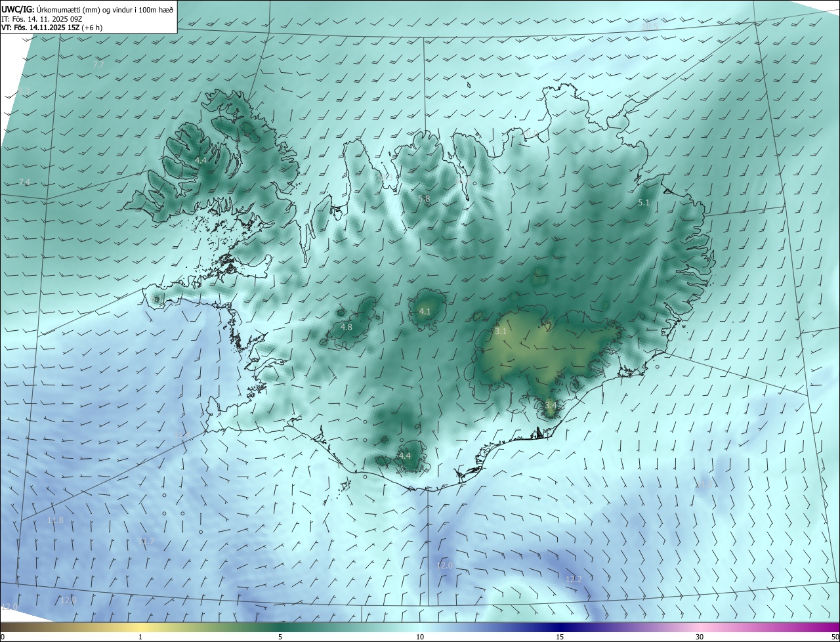Click the '3.1' value on Vatnajökull glacier
This screenshot has width=840, height=642.
[501, 332]
